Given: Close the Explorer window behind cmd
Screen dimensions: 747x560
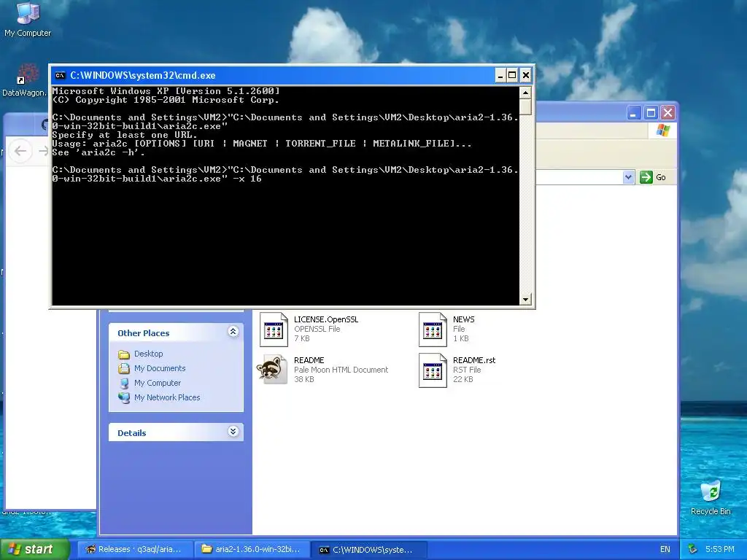Looking at the screenshot, I should pos(668,113).
